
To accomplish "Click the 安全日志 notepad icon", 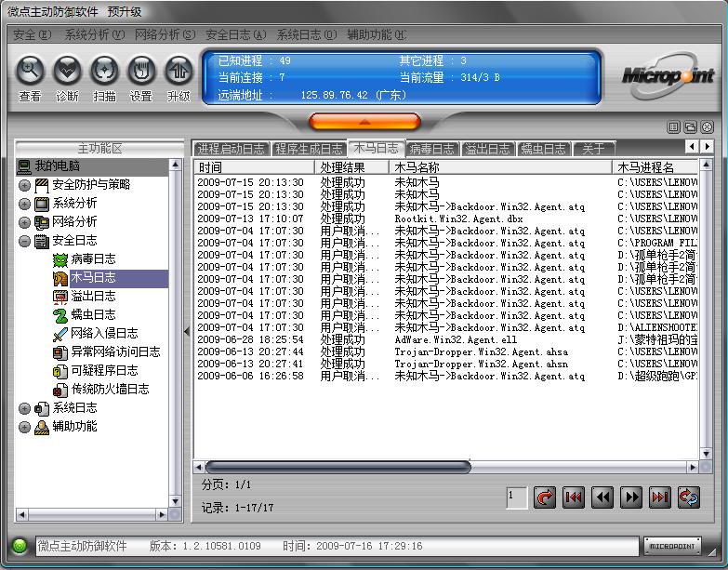I will (42, 241).
